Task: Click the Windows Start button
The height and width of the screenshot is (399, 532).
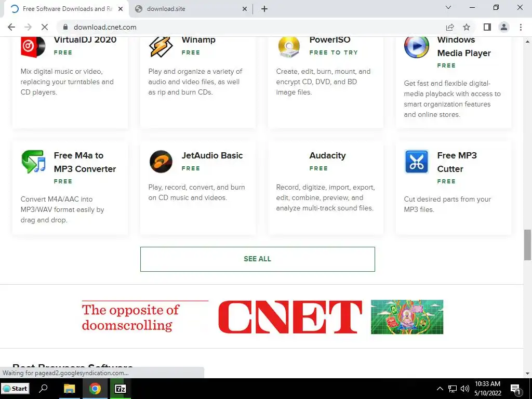Action: click(15, 389)
